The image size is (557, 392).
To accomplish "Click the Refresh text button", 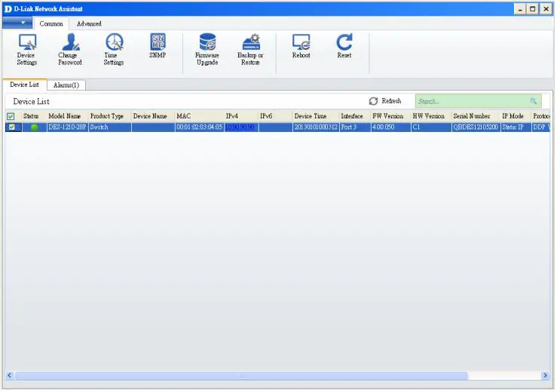I will [x=391, y=101].
